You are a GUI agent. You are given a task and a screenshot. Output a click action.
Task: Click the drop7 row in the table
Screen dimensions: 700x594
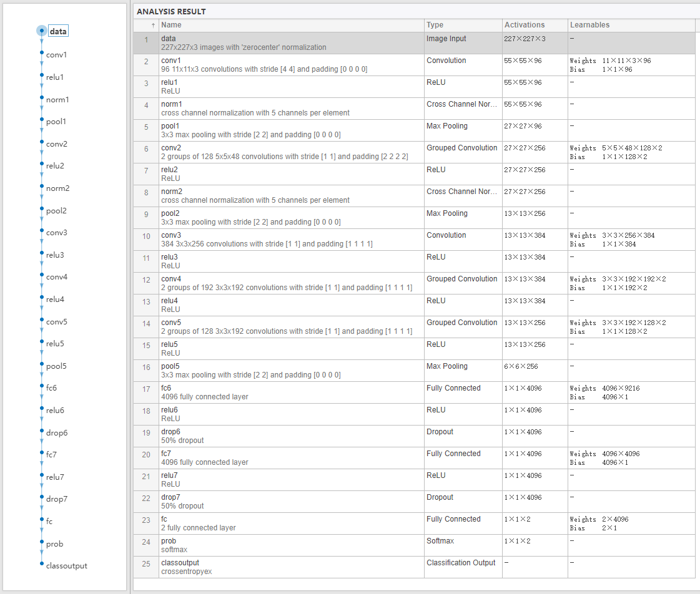(414, 502)
